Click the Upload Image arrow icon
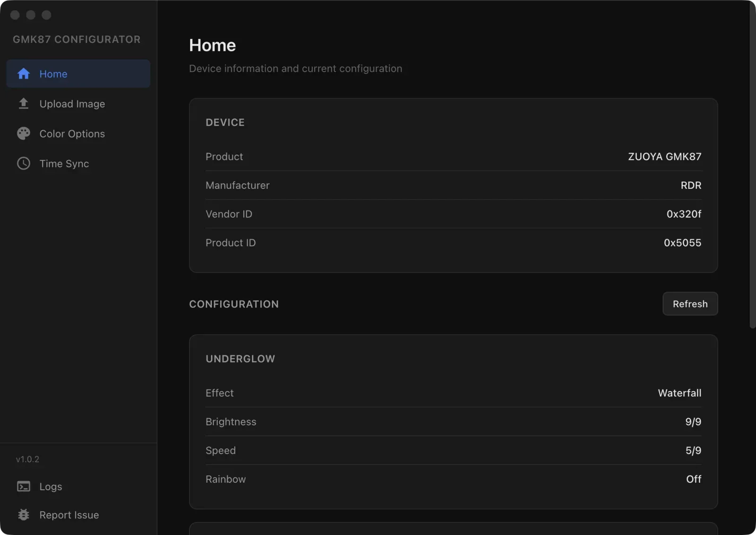Screen dimensions: 756x535 pyautogui.click(x=24, y=103)
